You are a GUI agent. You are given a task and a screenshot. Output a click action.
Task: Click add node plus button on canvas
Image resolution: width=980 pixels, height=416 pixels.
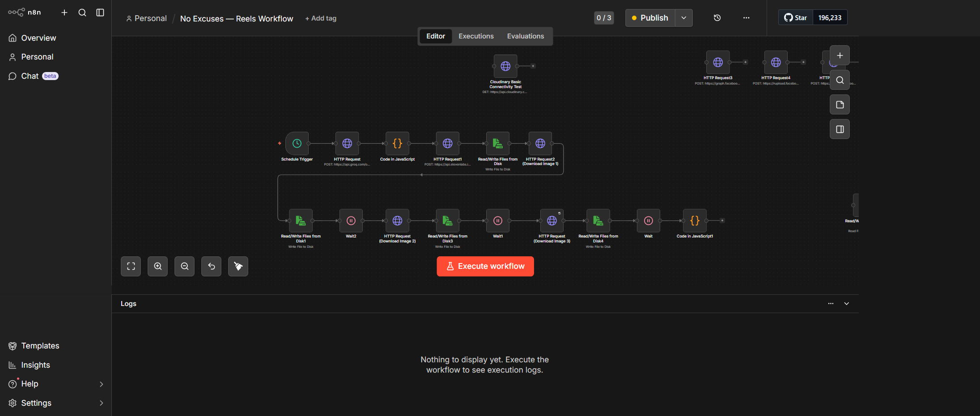pos(840,55)
